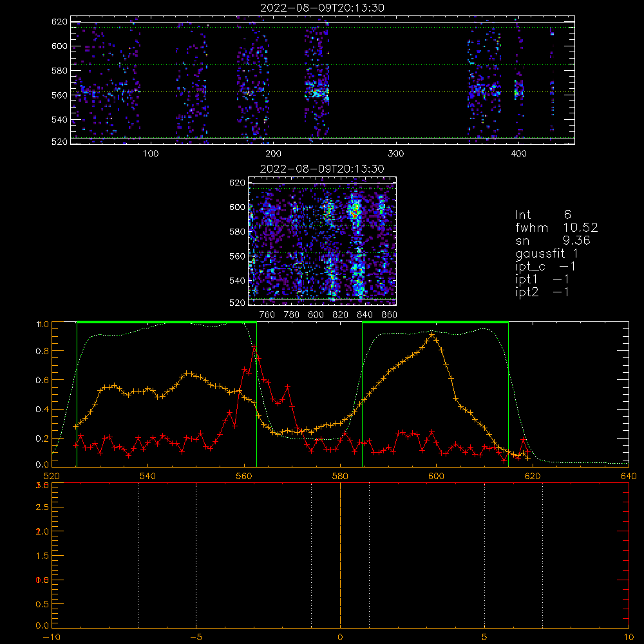Click the '0.8' y-axis label on profile plot
The image size is (644, 644).
[x=42, y=351]
